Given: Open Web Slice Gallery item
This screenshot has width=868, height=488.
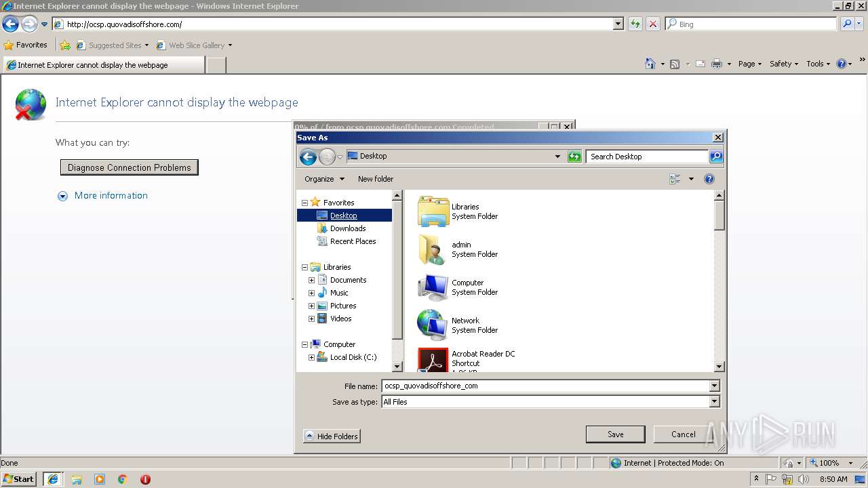Looking at the screenshot, I should [x=194, y=45].
